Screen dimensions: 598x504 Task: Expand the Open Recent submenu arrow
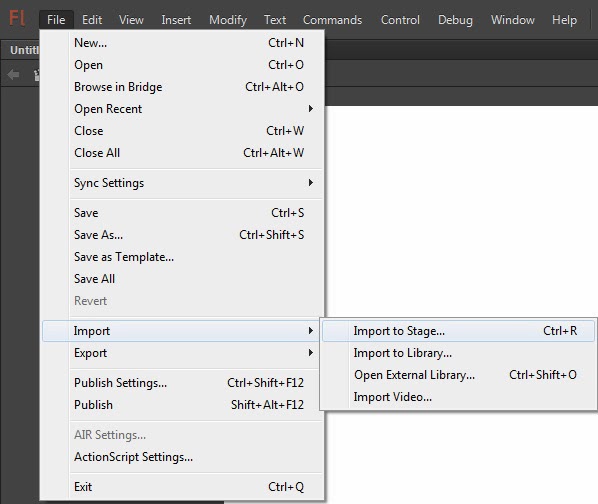click(x=311, y=109)
